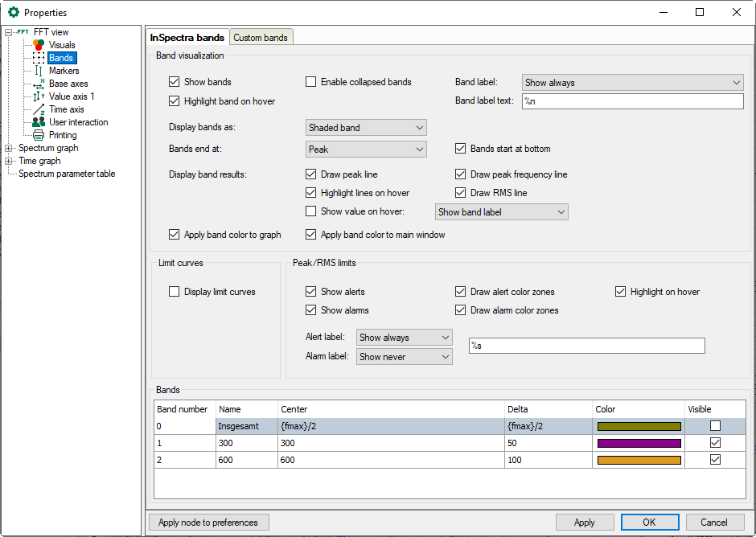Switch to the Custom bands tab
Image resolution: width=756 pixels, height=537 pixels.
coord(261,38)
